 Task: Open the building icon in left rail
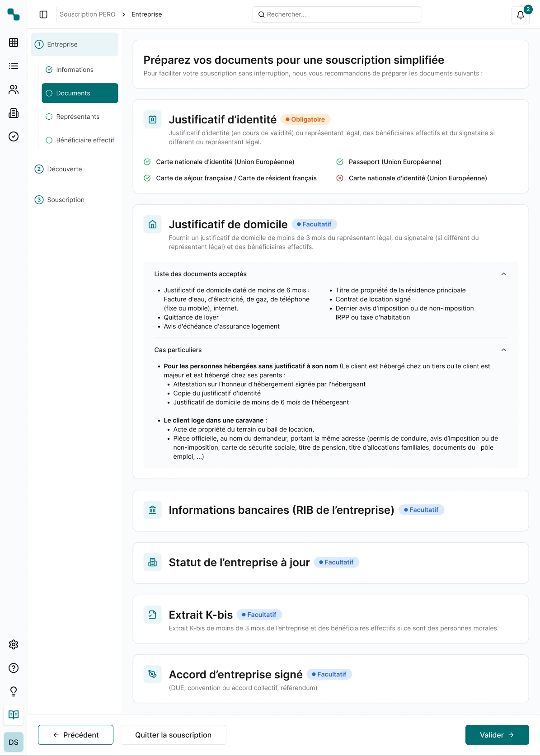[x=14, y=113]
